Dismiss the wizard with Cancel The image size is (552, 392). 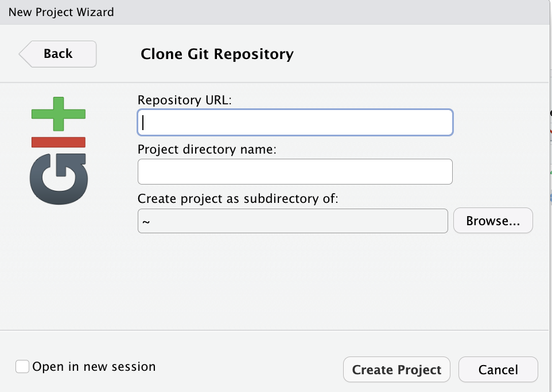coord(498,370)
